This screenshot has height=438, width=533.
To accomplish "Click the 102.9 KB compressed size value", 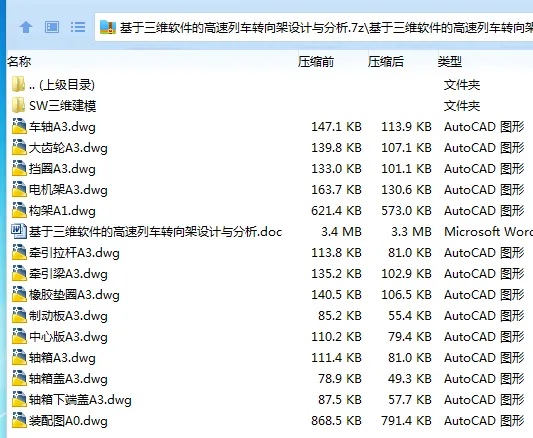I will pyautogui.click(x=406, y=274).
